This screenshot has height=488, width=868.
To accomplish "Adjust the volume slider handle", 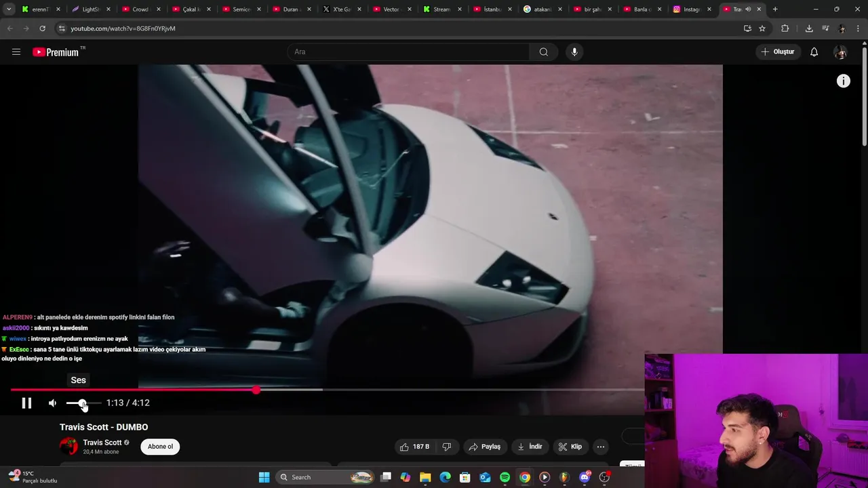I will pos(82,403).
